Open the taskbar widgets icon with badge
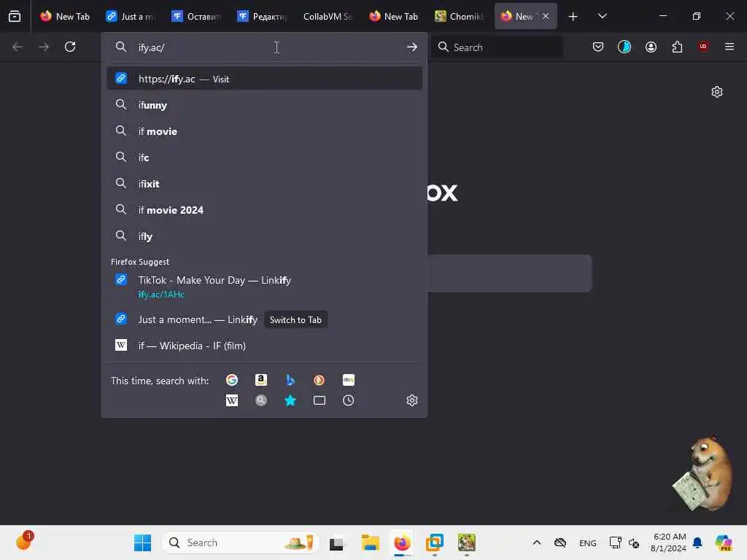 24,541
